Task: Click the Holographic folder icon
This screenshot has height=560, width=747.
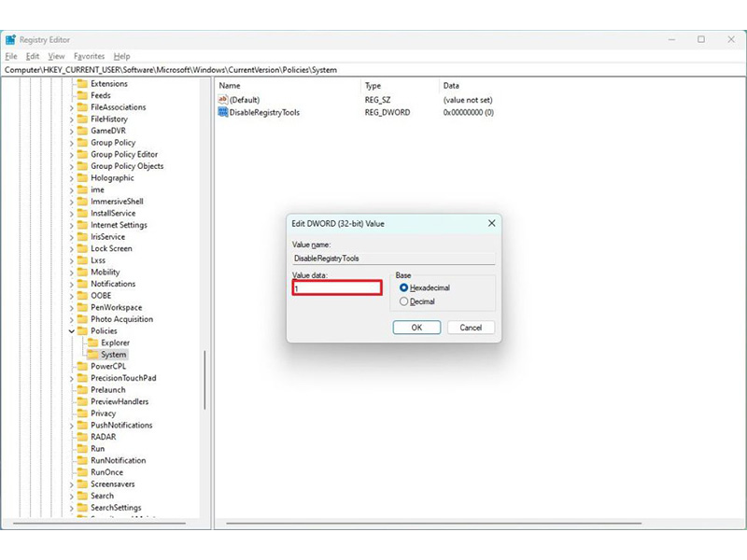Action: (82, 177)
